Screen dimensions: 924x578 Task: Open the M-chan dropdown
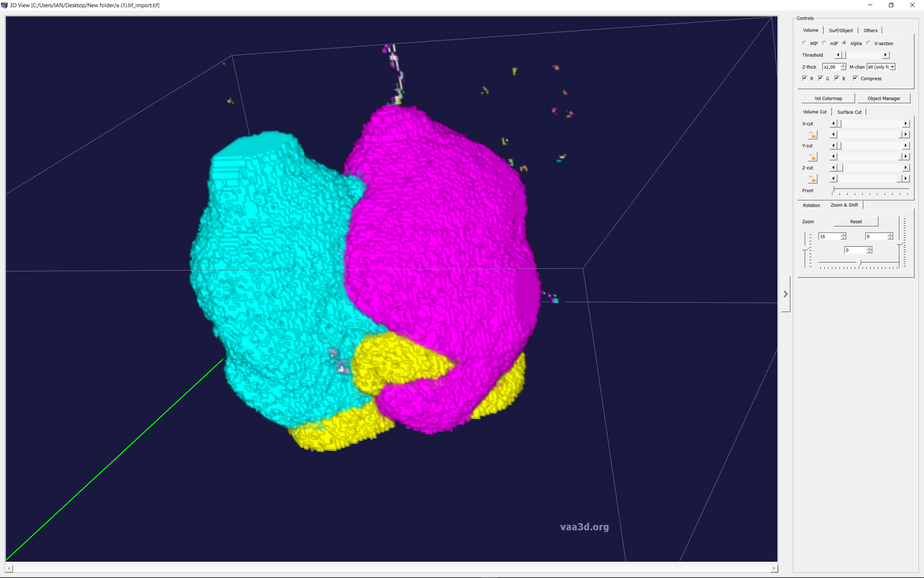892,67
